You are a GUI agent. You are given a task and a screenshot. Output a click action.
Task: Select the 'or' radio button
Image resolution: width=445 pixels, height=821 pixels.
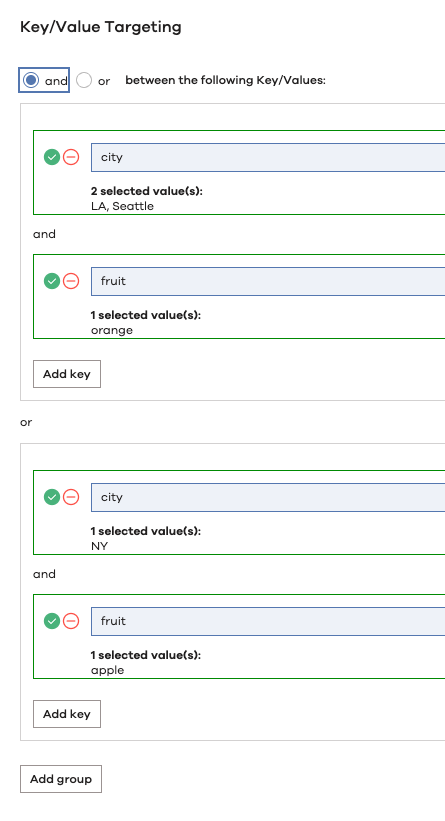[x=84, y=80]
